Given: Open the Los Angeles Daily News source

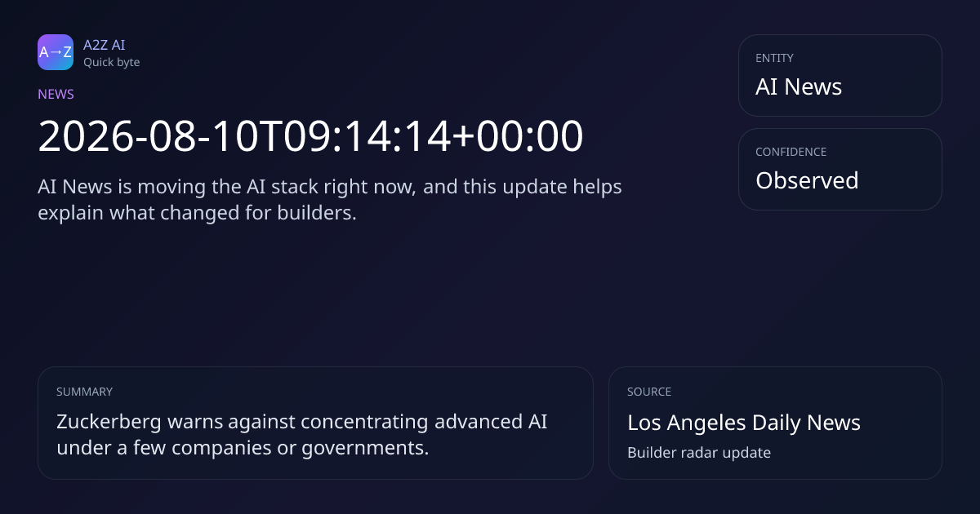Looking at the screenshot, I should click(x=744, y=423).
